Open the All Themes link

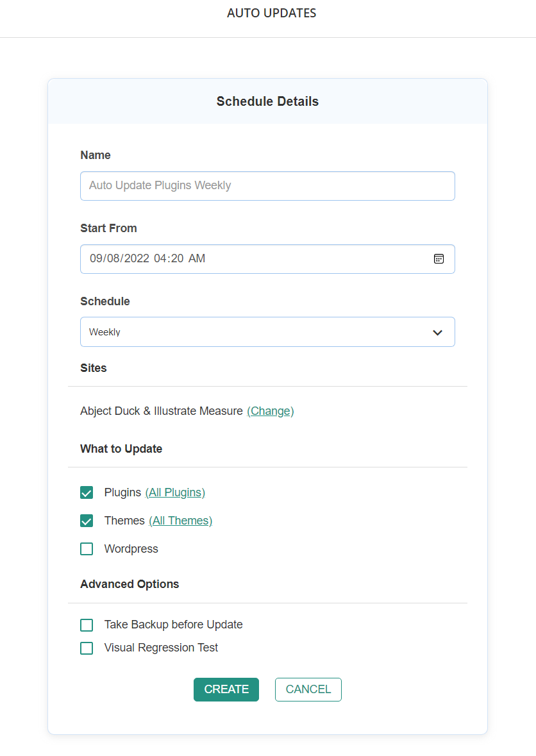tap(180, 521)
